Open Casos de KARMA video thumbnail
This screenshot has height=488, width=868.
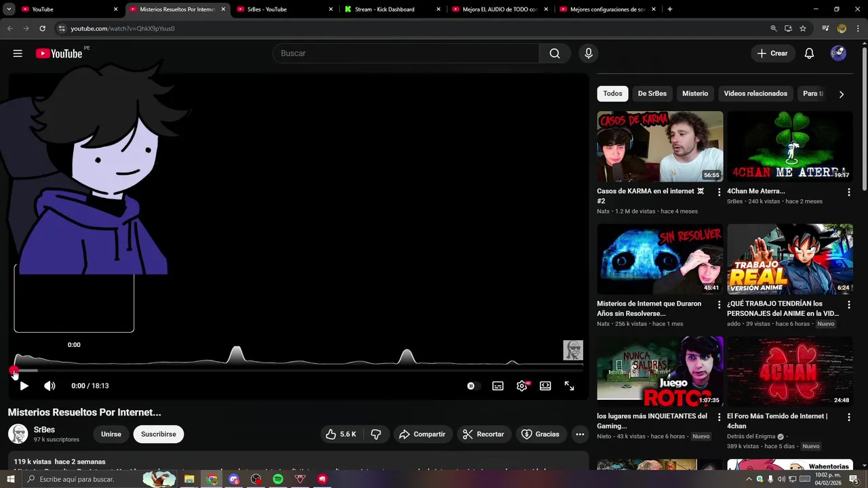pyautogui.click(x=660, y=146)
